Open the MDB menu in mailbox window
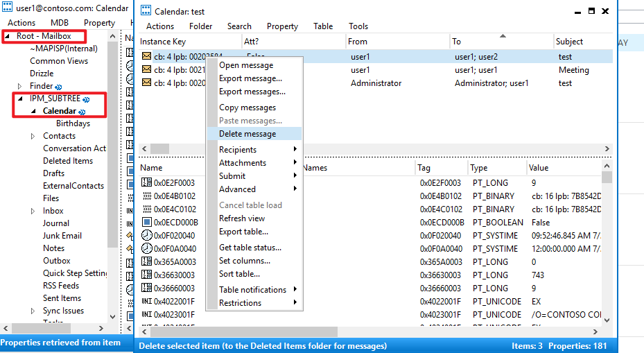The height and width of the screenshot is (353, 644). (60, 23)
